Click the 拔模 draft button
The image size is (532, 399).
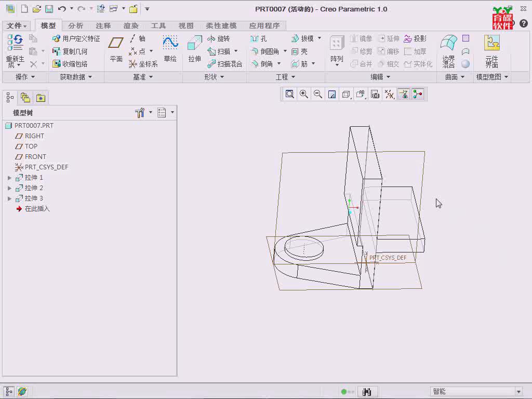[302, 38]
